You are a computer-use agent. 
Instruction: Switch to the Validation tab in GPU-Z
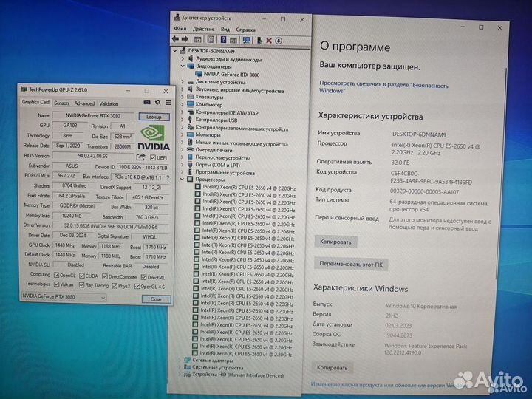click(x=109, y=103)
